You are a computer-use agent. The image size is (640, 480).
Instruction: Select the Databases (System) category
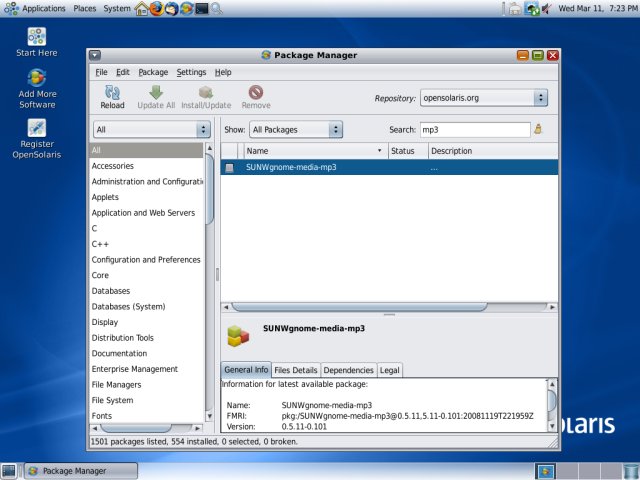point(146,306)
